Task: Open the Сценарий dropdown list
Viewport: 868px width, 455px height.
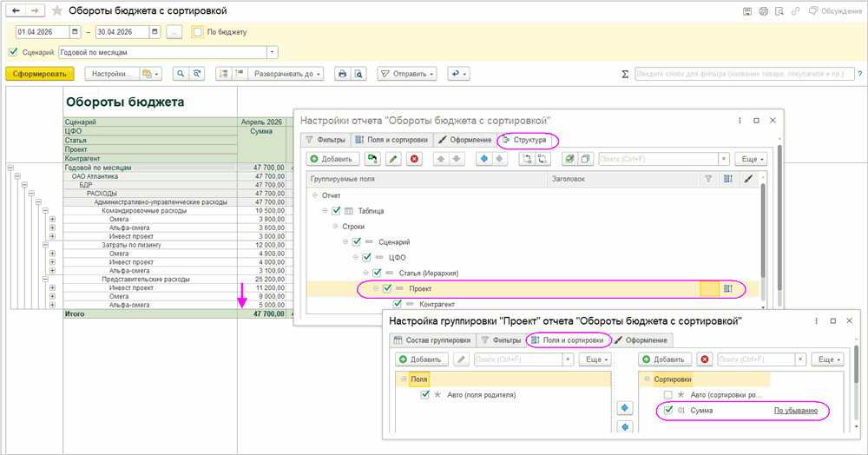Action: [272, 52]
